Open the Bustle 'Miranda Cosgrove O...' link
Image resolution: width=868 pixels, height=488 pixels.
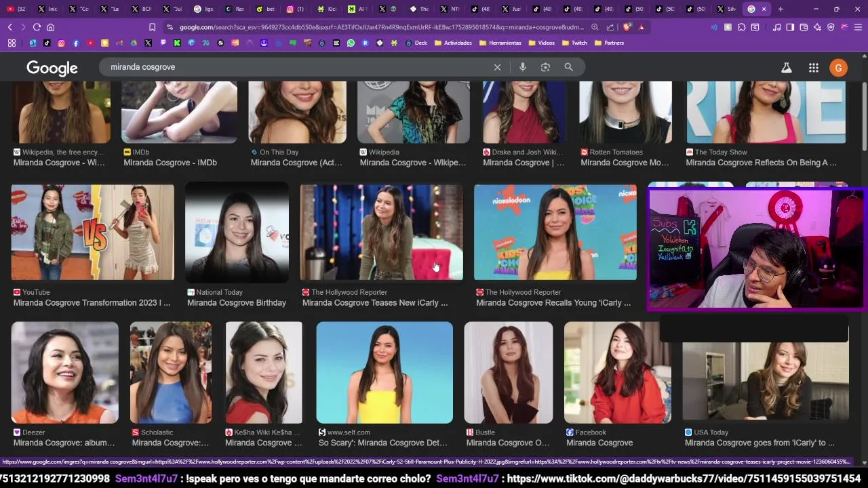(x=508, y=443)
